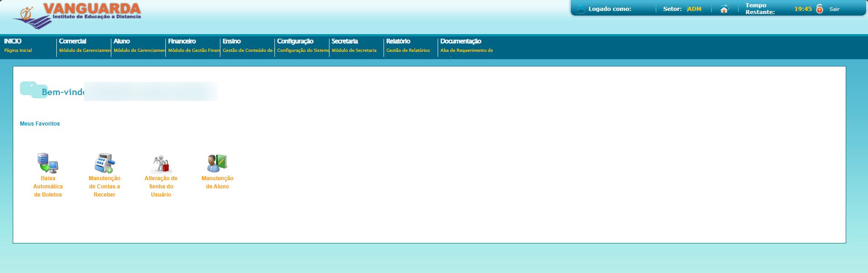Open the Manutenção de Aluno icon
Screen dimensions: 868x273
pyautogui.click(x=217, y=163)
